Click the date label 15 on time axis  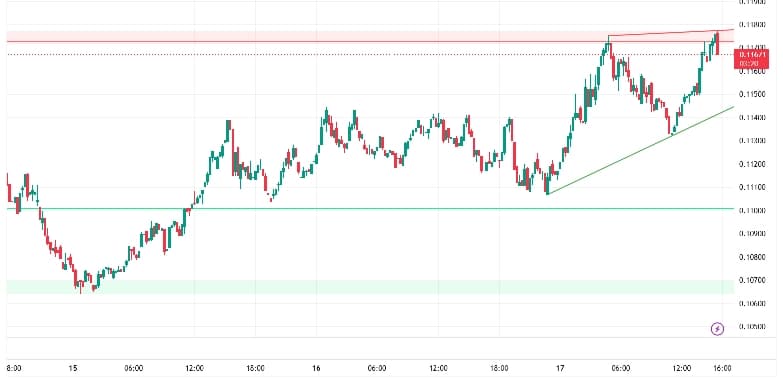click(73, 369)
